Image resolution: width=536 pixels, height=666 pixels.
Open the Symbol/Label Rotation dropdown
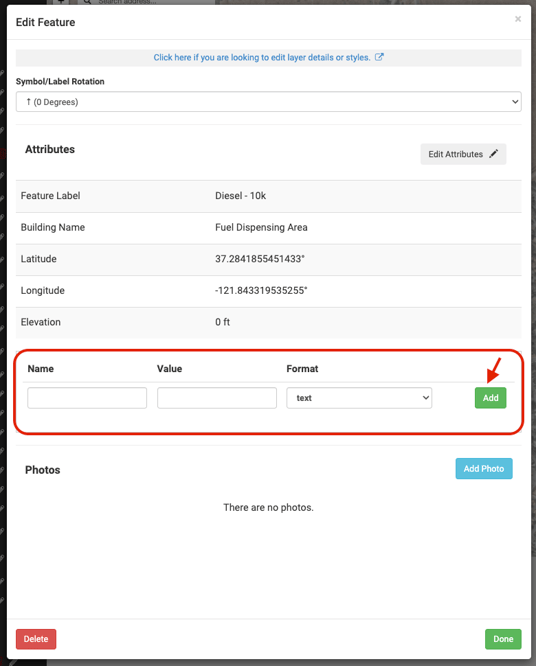(268, 102)
